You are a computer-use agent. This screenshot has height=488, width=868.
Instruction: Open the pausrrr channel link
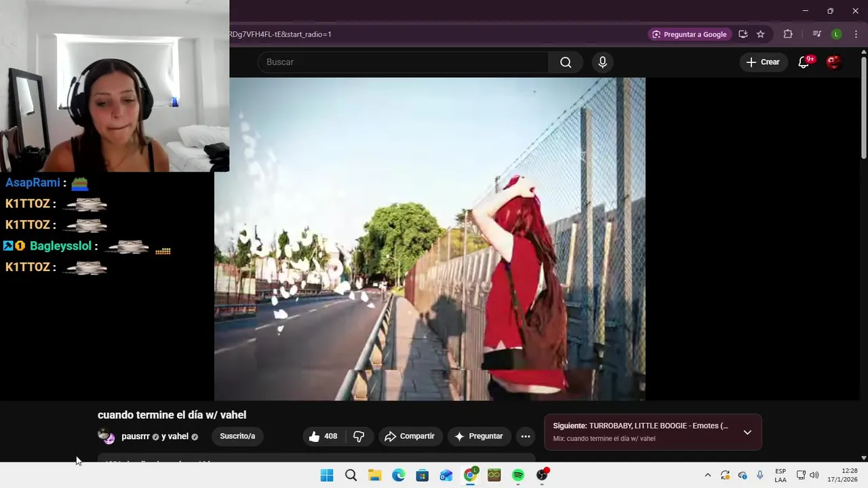pos(136,436)
